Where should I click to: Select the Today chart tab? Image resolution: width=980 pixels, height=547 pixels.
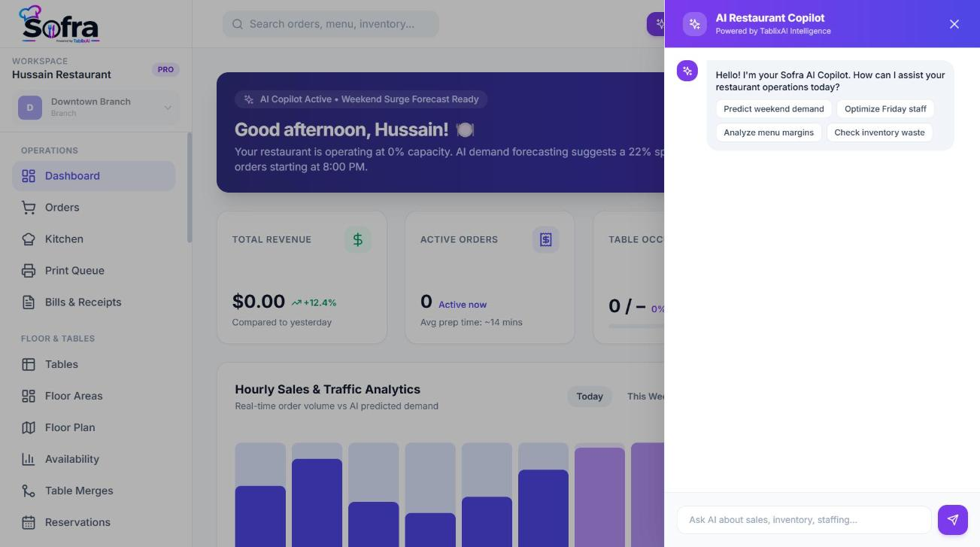click(x=590, y=397)
